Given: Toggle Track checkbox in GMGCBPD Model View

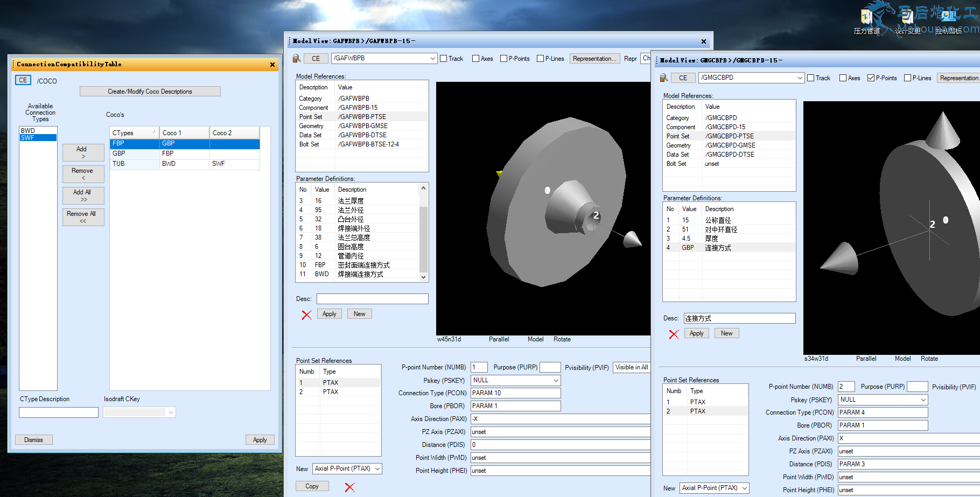Looking at the screenshot, I should 811,78.
